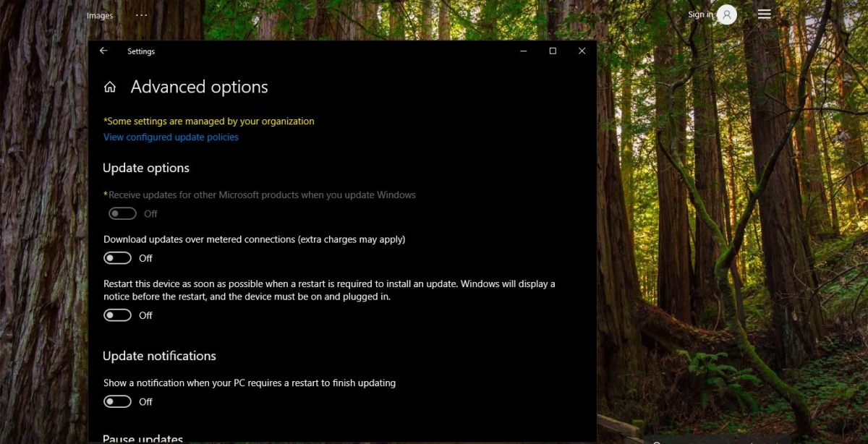Click the Off label beside metered connections toggle

[145, 257]
